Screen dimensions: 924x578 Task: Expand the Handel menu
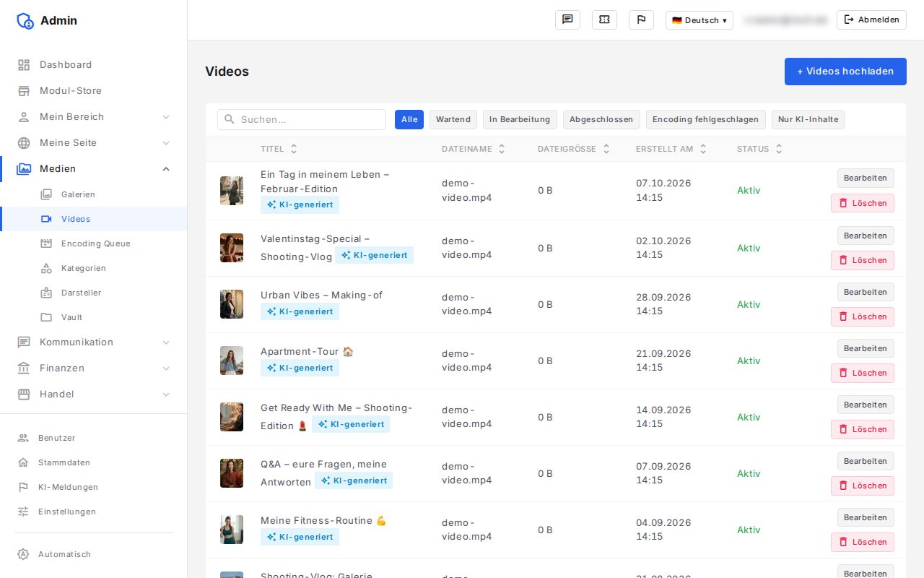93,394
